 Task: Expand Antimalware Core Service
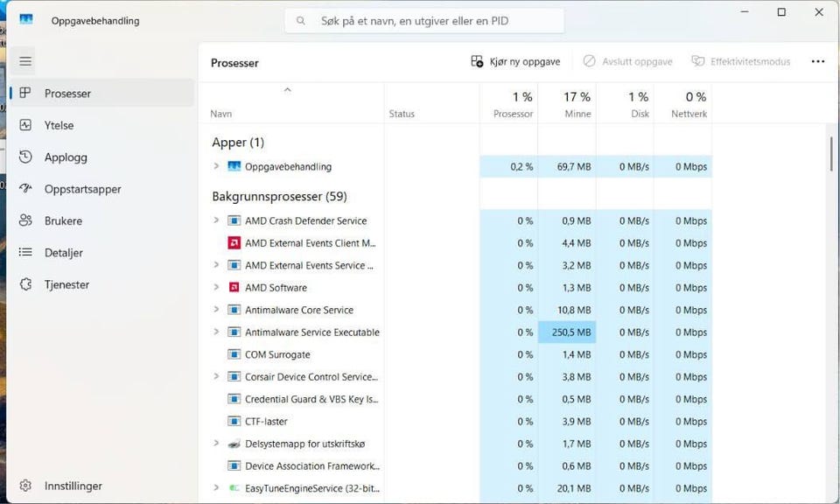click(x=216, y=310)
